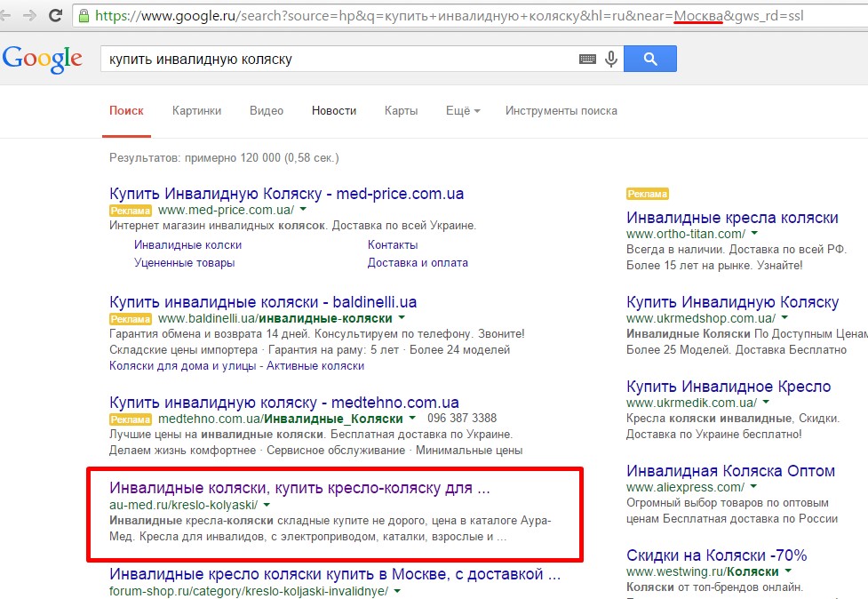Open the on-screen keyboard icon
This screenshot has height=599, width=868.
587,60
